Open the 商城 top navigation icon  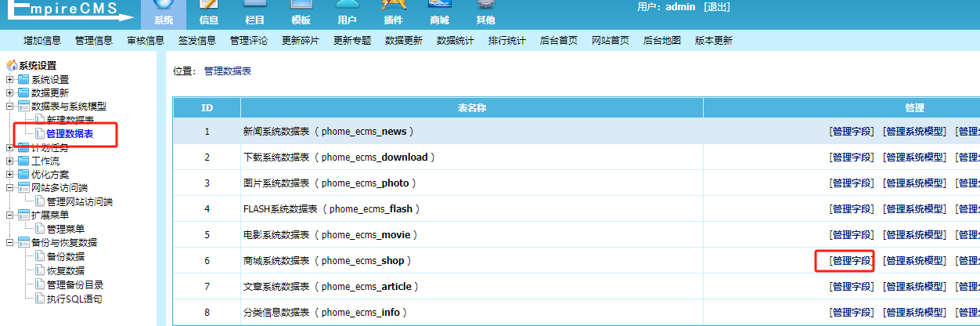439,13
